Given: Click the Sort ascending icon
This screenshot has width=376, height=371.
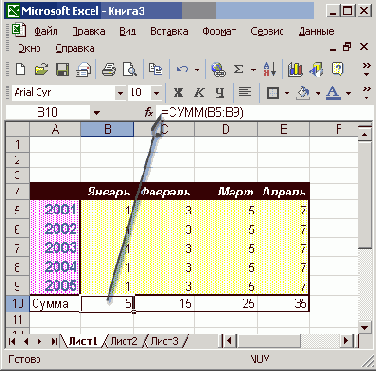Looking at the screenshot, I should (270, 69).
